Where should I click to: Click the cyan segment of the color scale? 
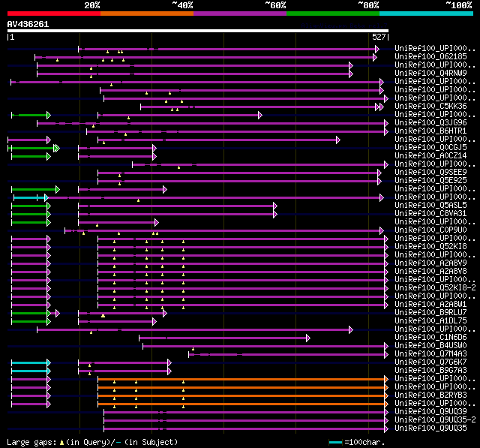(427, 14)
